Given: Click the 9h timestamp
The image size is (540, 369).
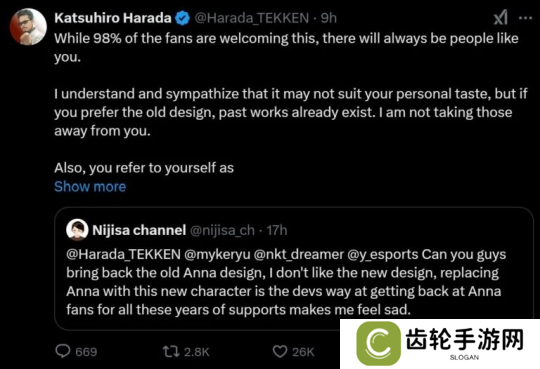Looking at the screenshot, I should [x=329, y=18].
